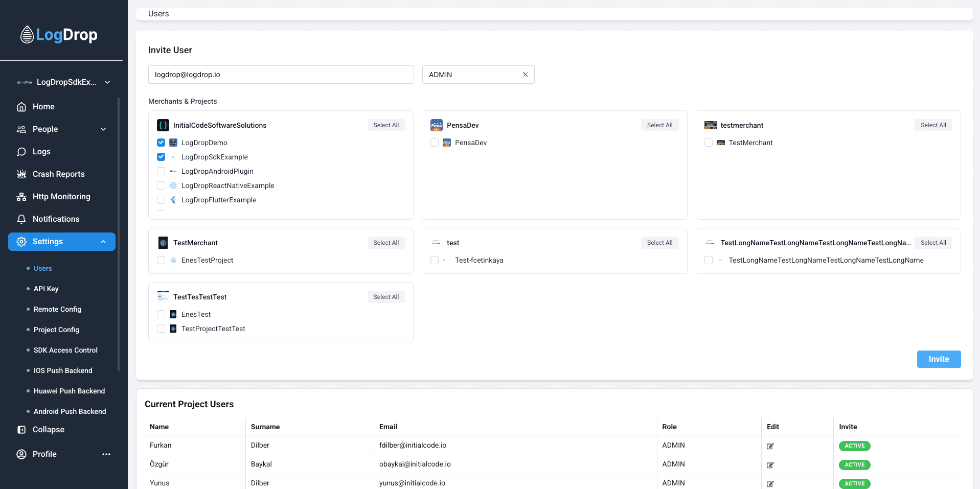This screenshot has width=980, height=489.
Task: Clear the ADMIN role selection
Action: 525,75
